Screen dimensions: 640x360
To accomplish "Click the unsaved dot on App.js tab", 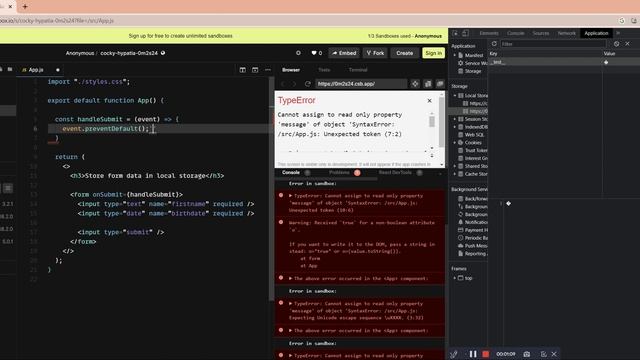I will click(x=58, y=70).
